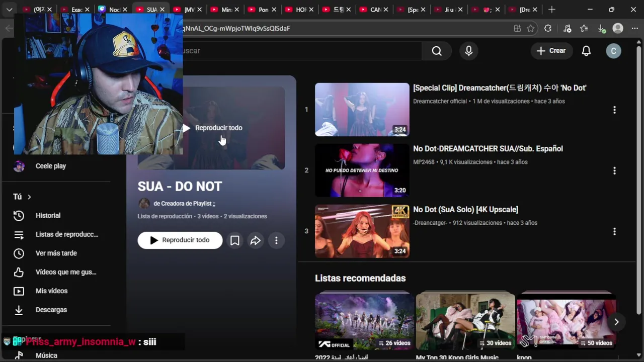Open the browser favorites list icon

click(584, 29)
